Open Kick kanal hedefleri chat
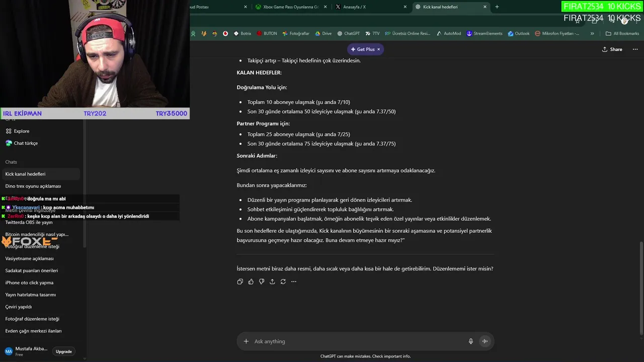Screen dimensions: 644x362 pyautogui.click(x=40, y=174)
